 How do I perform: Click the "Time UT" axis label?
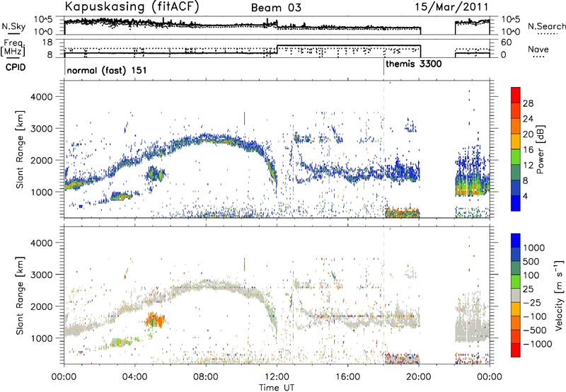277,387
